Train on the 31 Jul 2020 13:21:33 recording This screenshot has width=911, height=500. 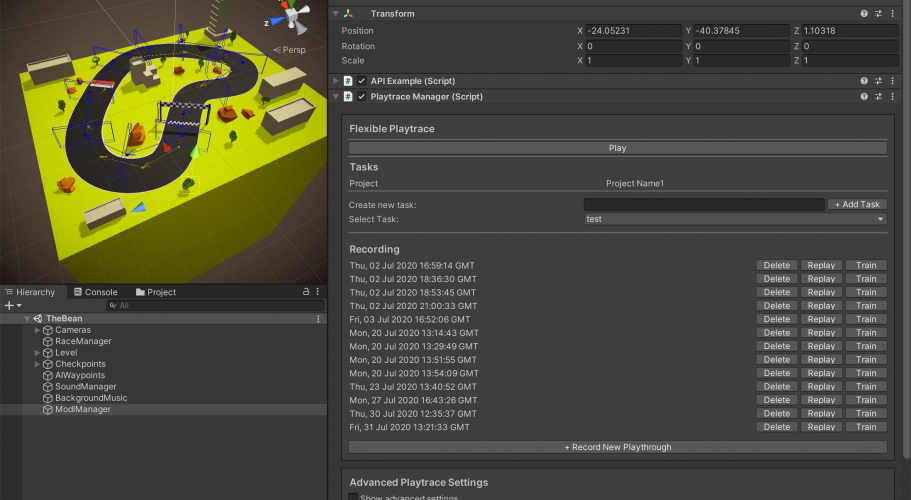866,427
